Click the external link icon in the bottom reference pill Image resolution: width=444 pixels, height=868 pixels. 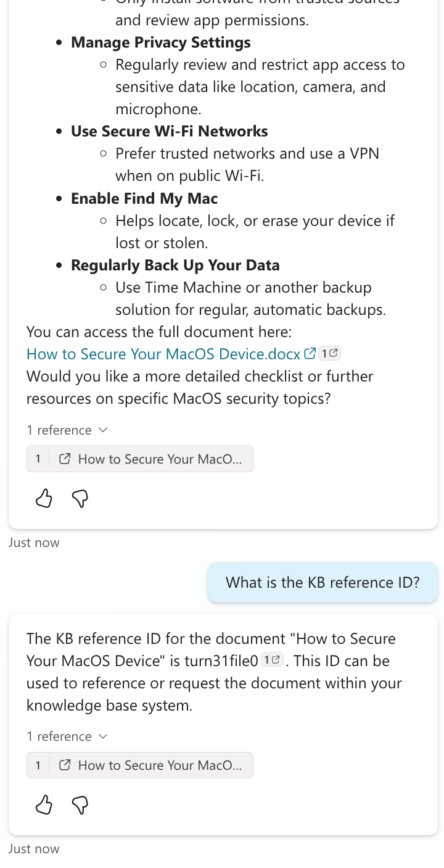[x=64, y=765]
